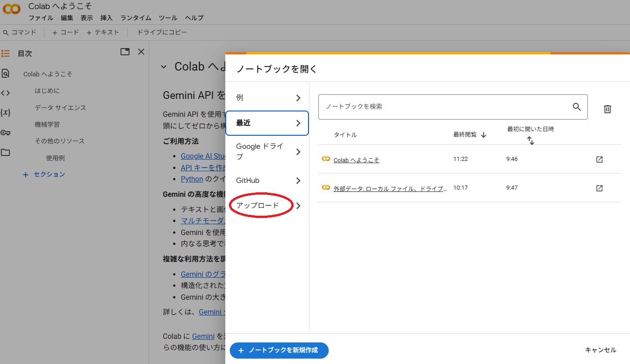Image resolution: width=630 pixels, height=364 pixels.
Task: Select 機械学習 in the table of contents
Action: 47,124
